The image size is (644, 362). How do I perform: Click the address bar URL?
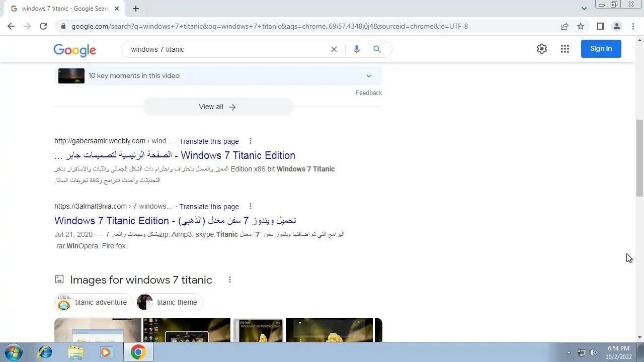point(270,26)
